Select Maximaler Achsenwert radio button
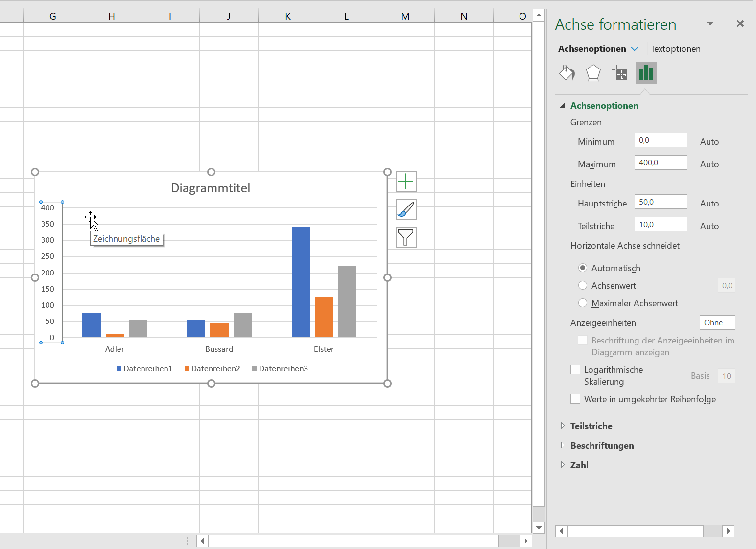This screenshot has height=549, width=756. click(x=583, y=303)
